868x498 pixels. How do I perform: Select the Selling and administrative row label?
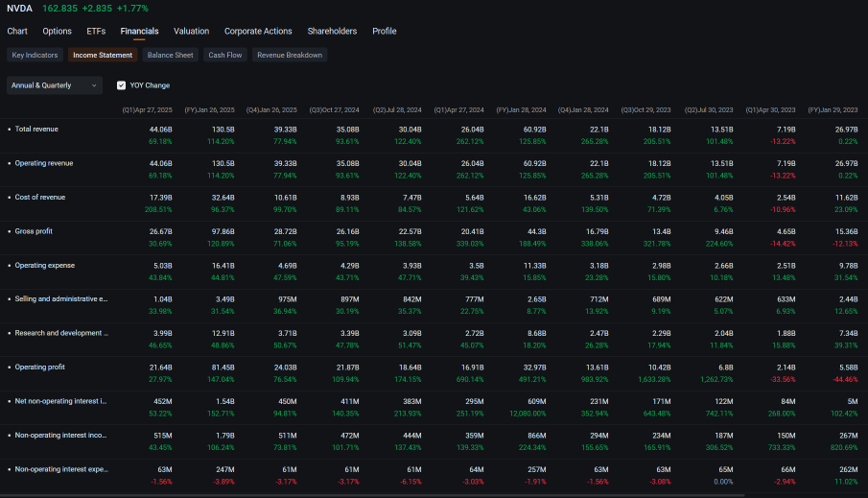click(61, 299)
